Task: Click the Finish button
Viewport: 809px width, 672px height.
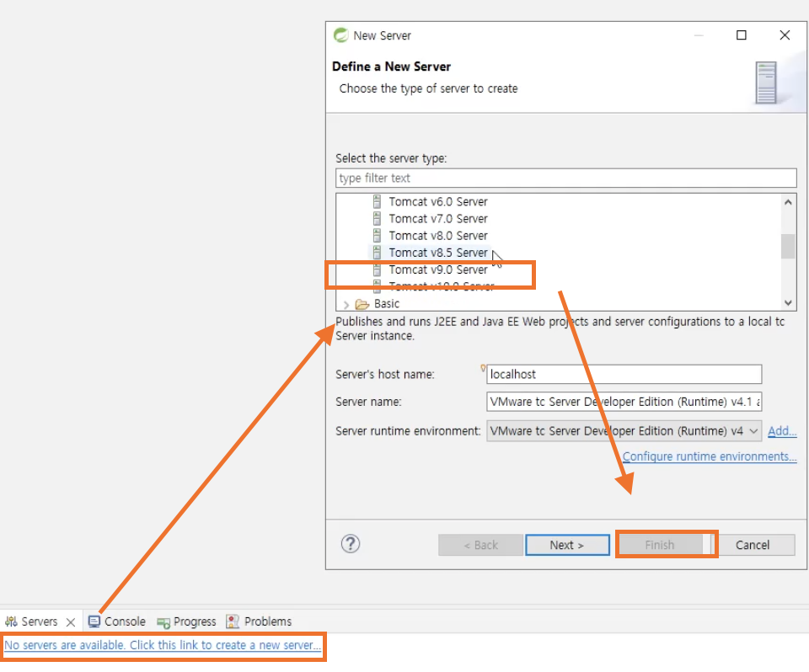Action: point(660,545)
